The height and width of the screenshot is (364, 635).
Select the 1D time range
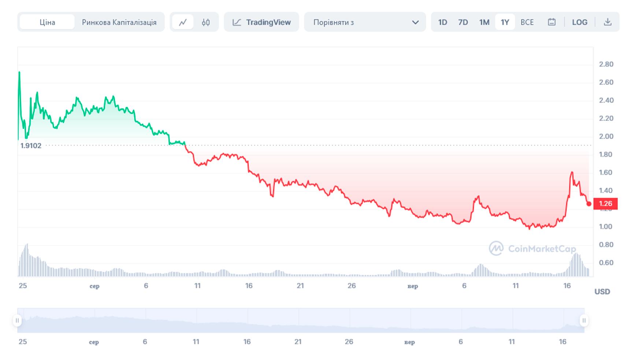click(x=443, y=22)
